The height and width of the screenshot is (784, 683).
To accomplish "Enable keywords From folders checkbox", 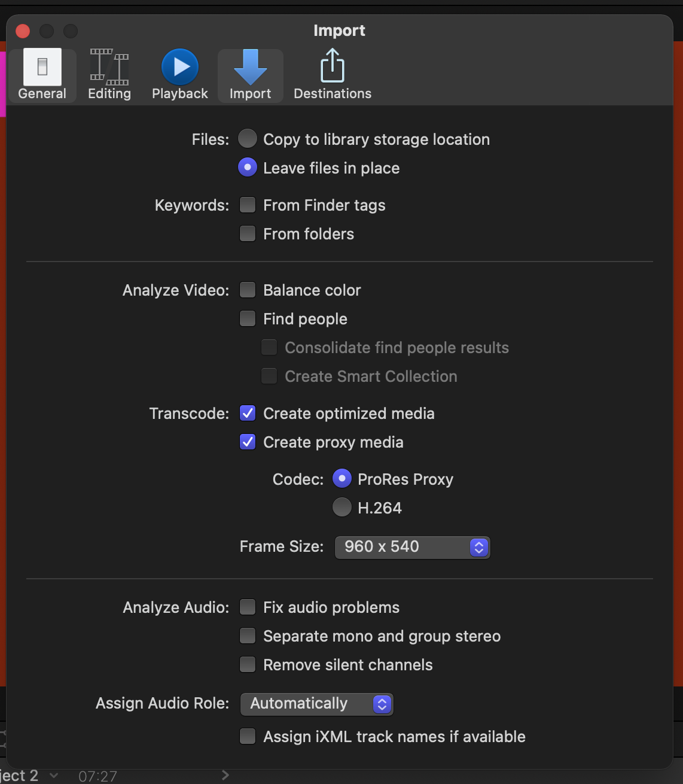I will (248, 233).
